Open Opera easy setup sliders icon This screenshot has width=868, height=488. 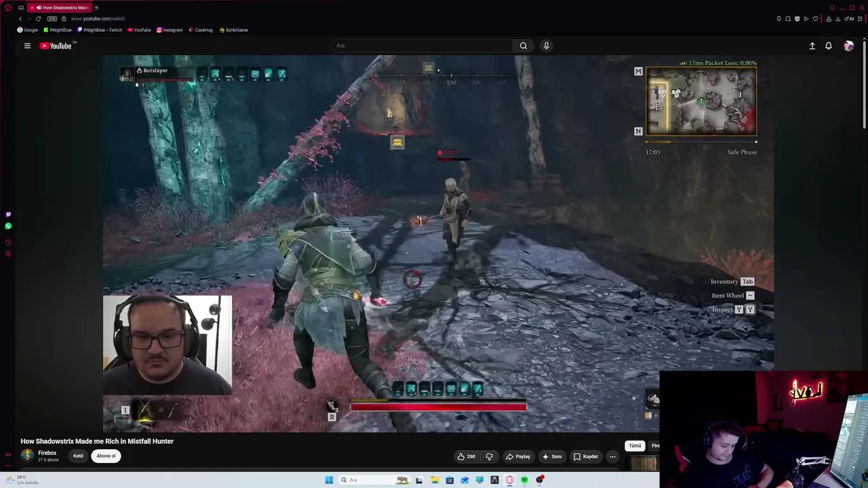(861, 19)
